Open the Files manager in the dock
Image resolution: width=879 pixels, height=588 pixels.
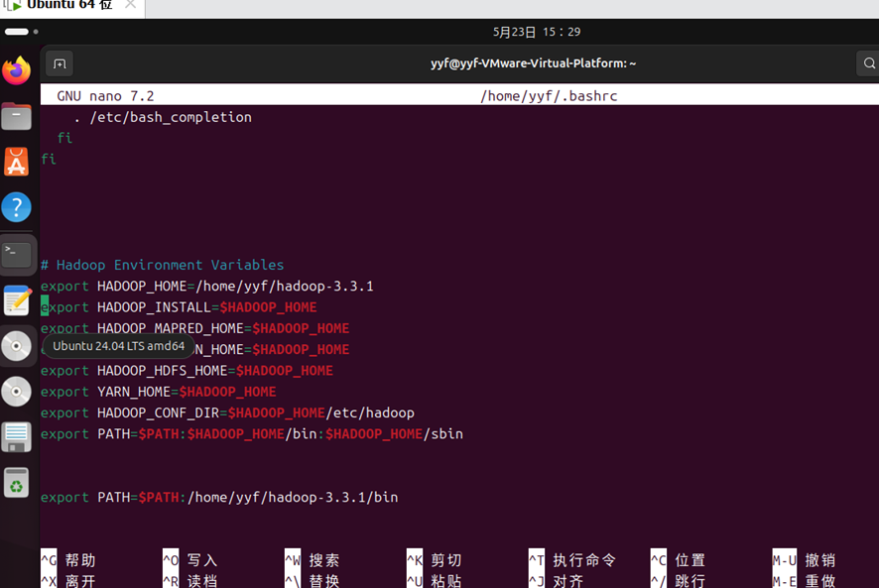point(17,117)
